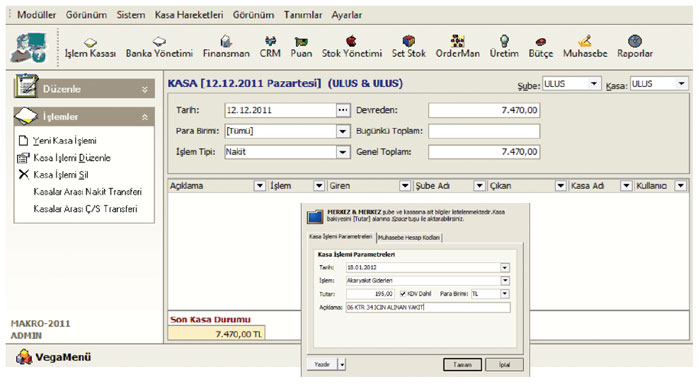The height and width of the screenshot is (384, 700).
Task: Open the İşlem Tipi Nakit dropdown
Action: point(342,152)
